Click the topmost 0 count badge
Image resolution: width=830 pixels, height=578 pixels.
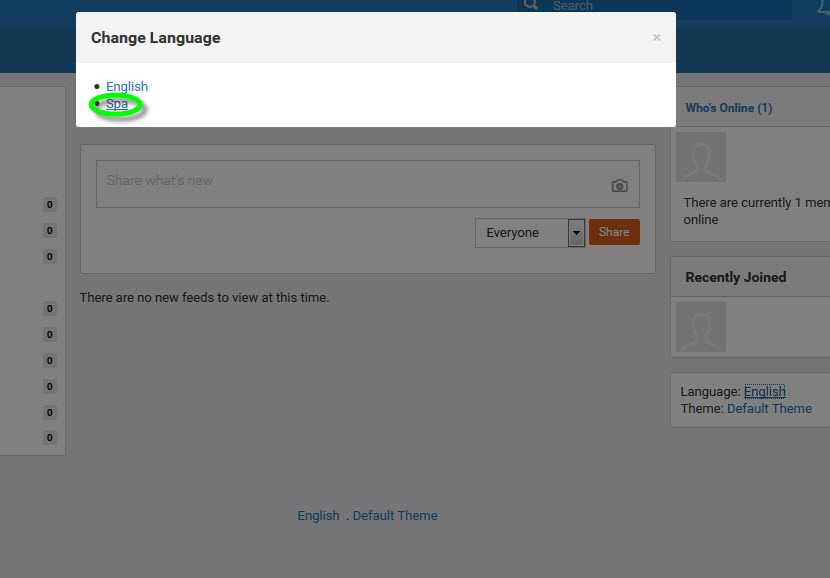click(50, 205)
